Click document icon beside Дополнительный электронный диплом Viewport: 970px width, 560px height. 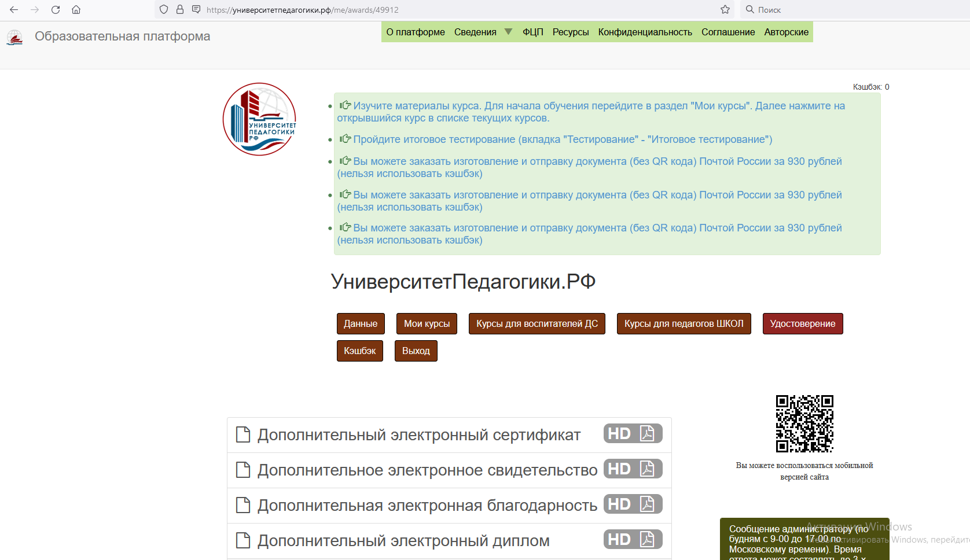[x=243, y=540]
